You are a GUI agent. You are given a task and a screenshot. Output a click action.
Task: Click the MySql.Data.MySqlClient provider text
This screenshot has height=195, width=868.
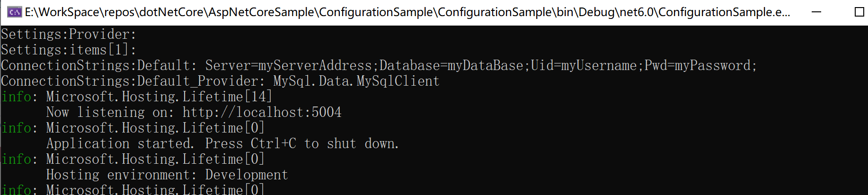[356, 81]
